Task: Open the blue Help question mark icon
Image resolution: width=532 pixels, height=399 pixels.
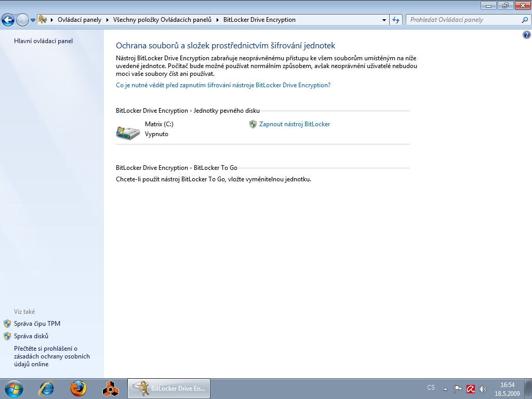Action: point(527,35)
